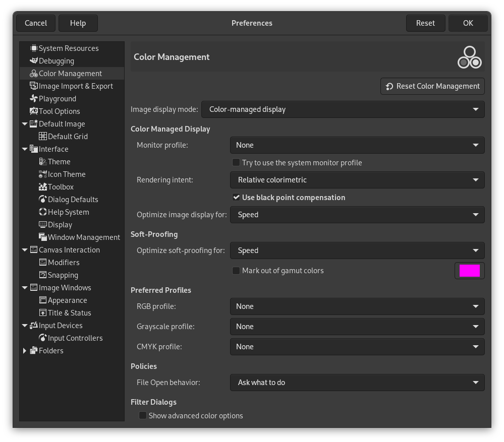Image resolution: width=504 pixels, height=442 pixels.
Task: Select the Window Management label
Action: point(84,237)
